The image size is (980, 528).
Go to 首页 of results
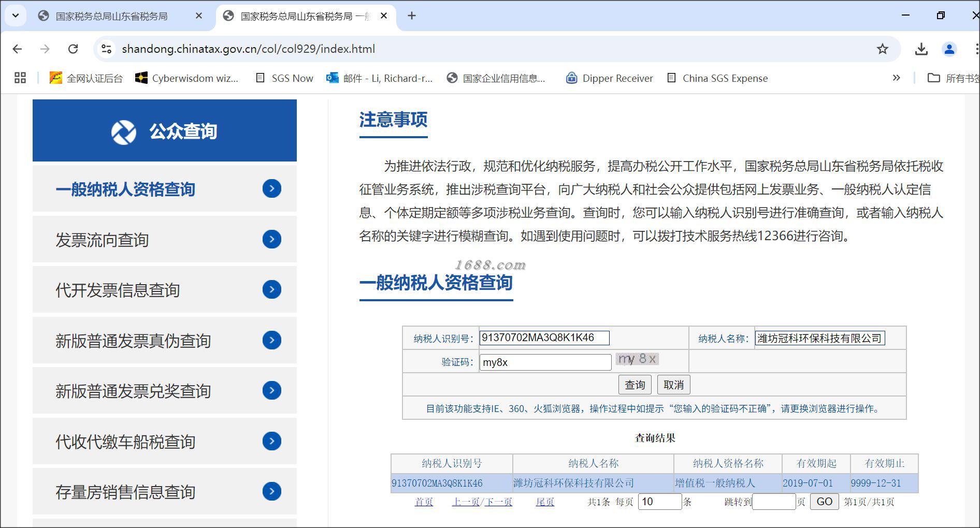point(424,502)
